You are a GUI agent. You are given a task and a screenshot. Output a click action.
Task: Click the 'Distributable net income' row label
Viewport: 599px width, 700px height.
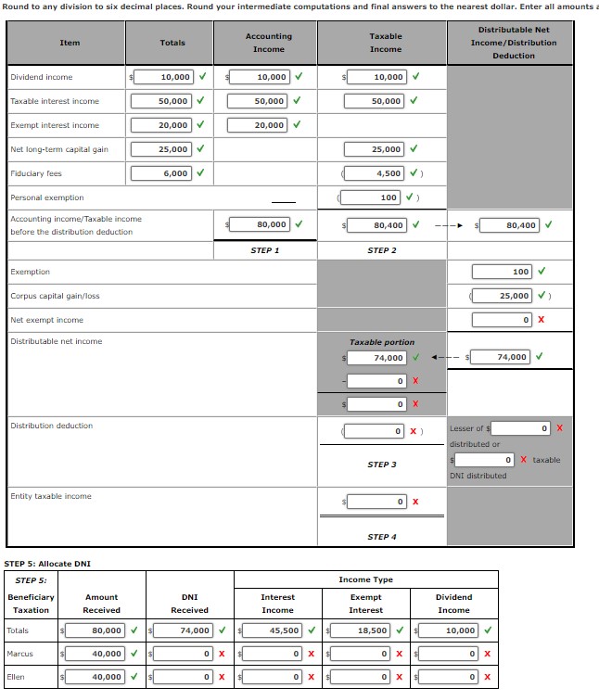57,341
